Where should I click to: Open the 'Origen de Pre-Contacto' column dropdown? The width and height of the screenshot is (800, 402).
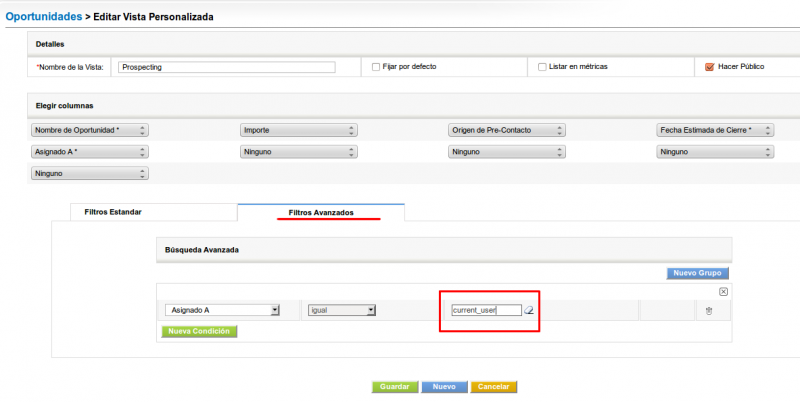pos(507,130)
